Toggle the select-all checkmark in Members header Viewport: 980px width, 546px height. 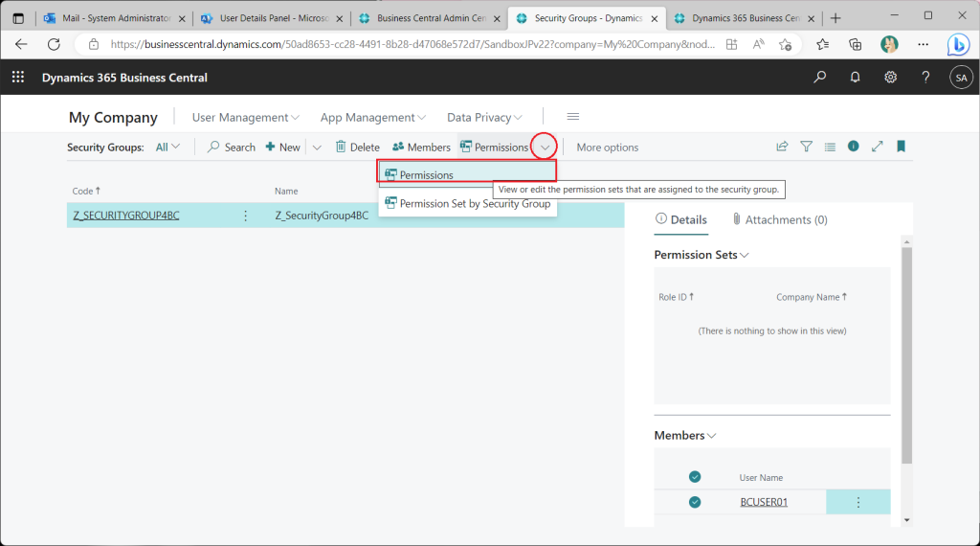pyautogui.click(x=695, y=477)
